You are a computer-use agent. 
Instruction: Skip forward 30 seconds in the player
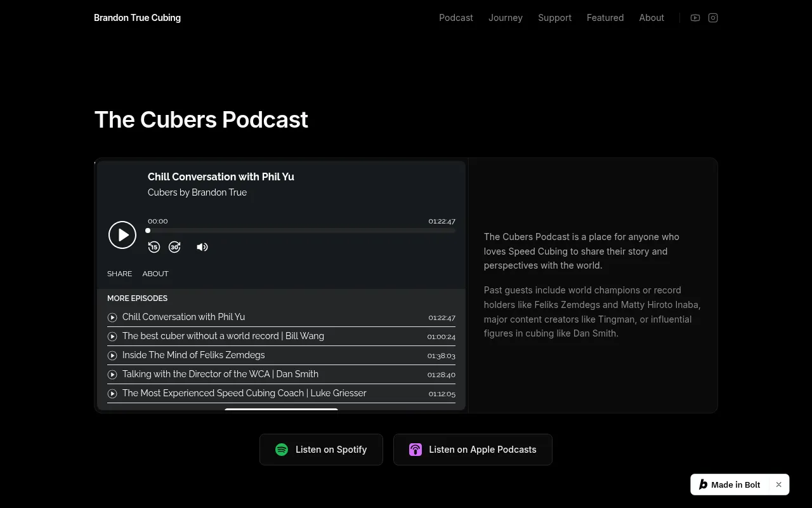[x=174, y=247]
